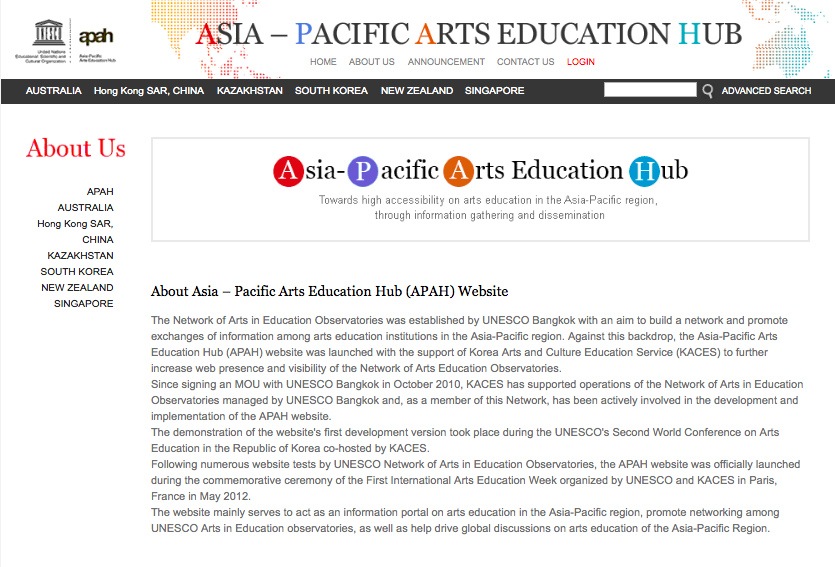Select SOUTH KOREA in the dark navigation bar
This screenshot has height=567, width=835.
331,91
